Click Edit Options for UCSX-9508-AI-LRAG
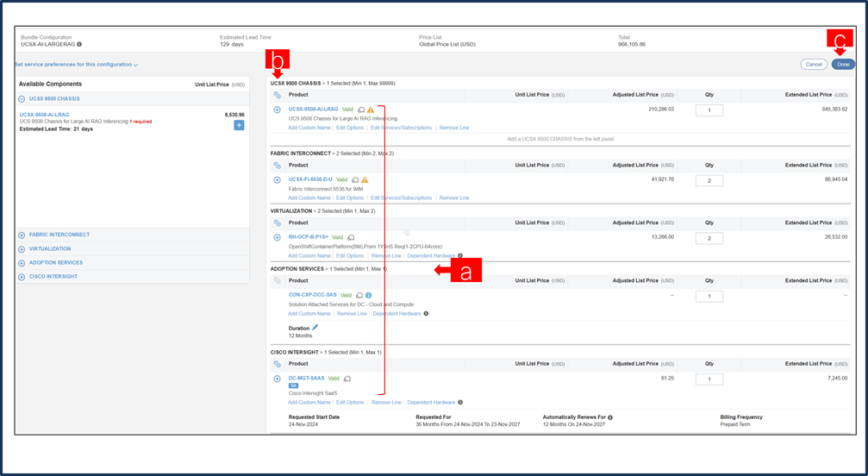Image resolution: width=868 pixels, height=476 pixels. click(350, 128)
